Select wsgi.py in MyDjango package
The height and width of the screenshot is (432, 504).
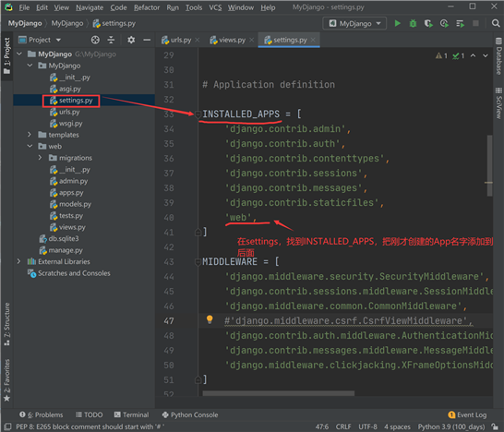[x=66, y=123]
